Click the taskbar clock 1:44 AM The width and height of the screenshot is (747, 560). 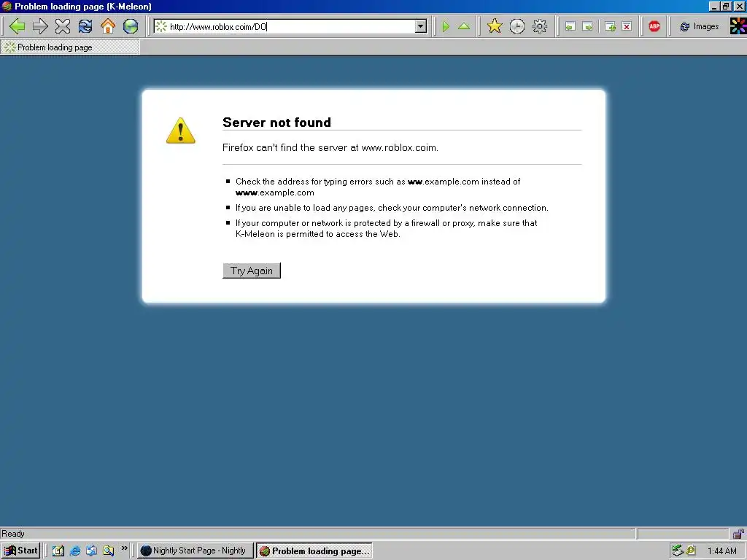[x=721, y=551]
